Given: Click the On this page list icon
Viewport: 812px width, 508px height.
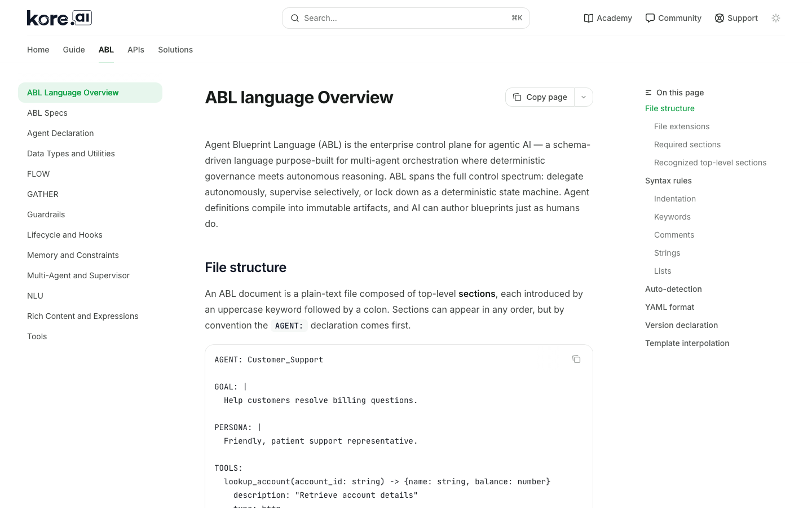Looking at the screenshot, I should point(648,93).
